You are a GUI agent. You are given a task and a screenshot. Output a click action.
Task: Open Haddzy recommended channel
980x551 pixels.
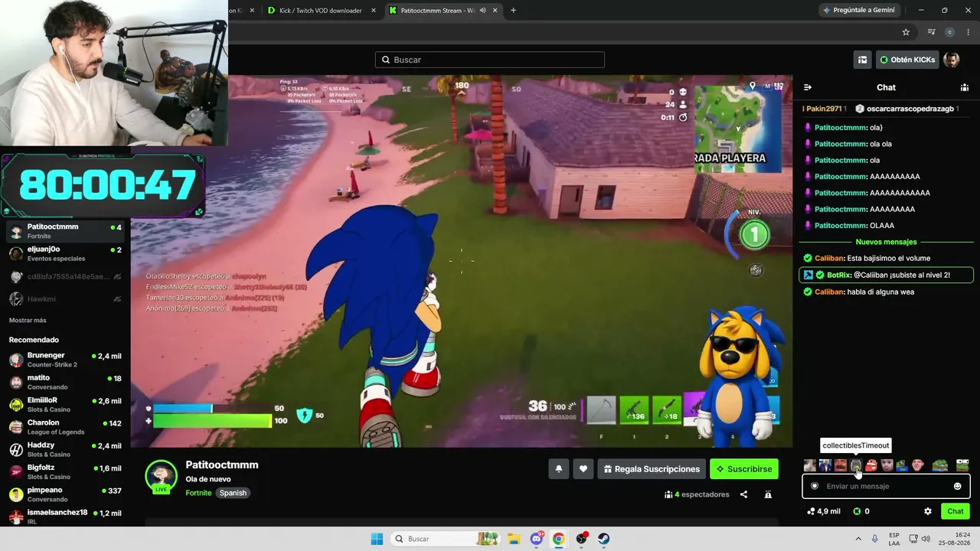tap(65, 449)
